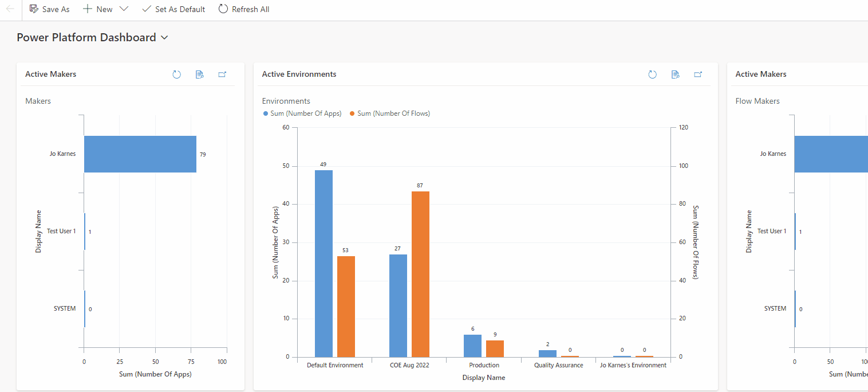Click the back arrow icon
Image resolution: width=868 pixels, height=392 pixels.
pos(10,9)
